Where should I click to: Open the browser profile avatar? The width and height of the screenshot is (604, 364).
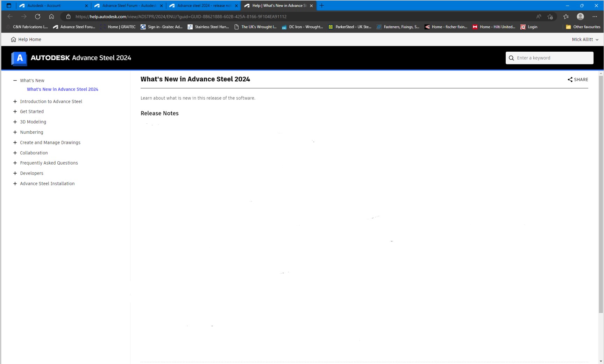(x=580, y=16)
